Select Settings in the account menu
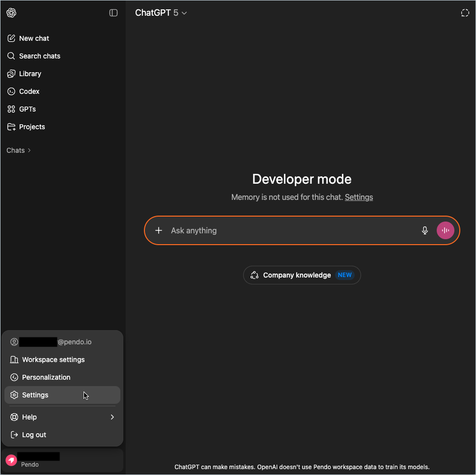 35,395
